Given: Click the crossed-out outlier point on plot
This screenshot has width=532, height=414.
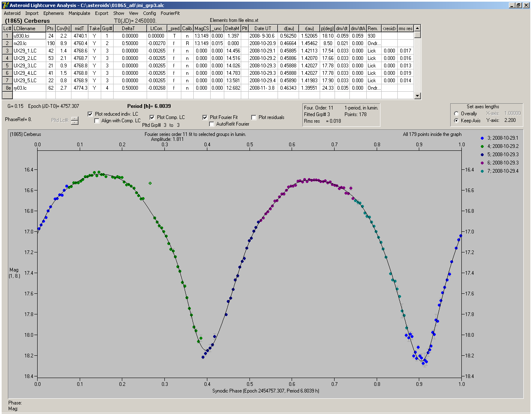Looking at the screenshot, I should [x=150, y=183].
